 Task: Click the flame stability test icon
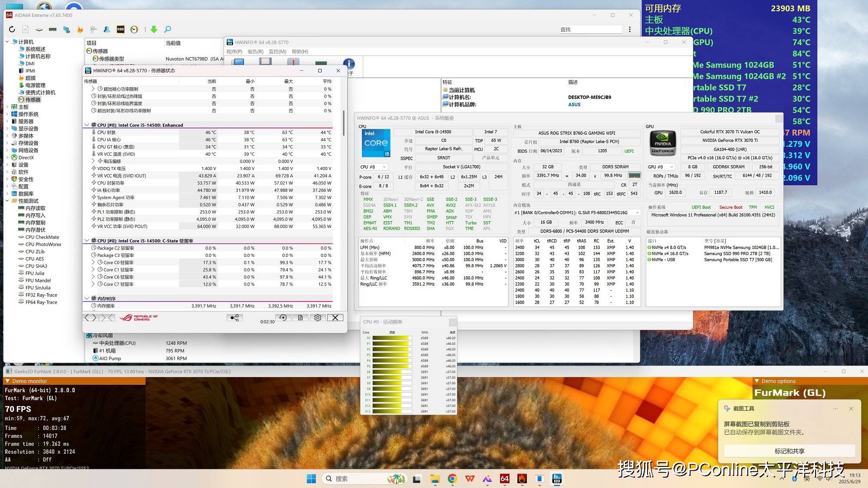[80, 29]
